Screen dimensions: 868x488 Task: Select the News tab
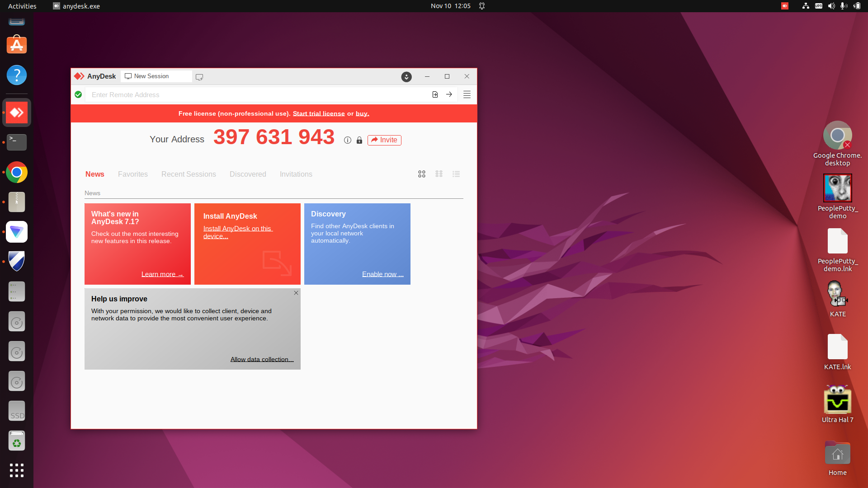click(x=95, y=174)
